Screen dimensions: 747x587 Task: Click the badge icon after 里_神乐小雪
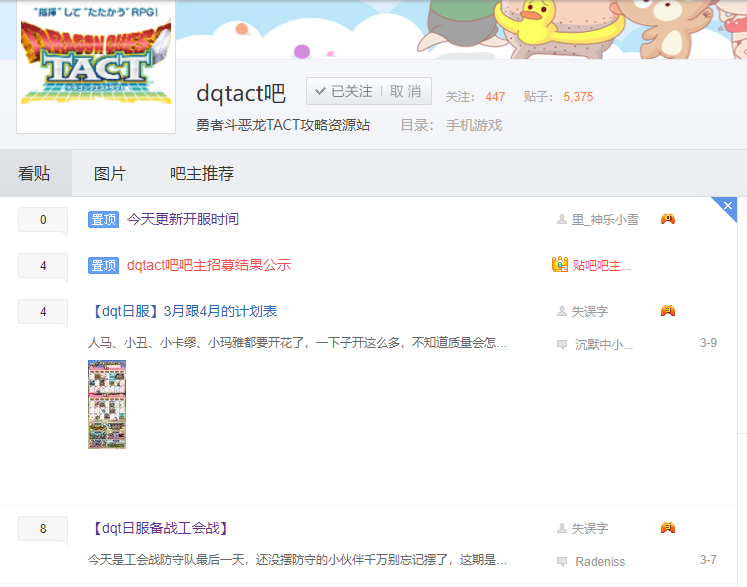(667, 219)
